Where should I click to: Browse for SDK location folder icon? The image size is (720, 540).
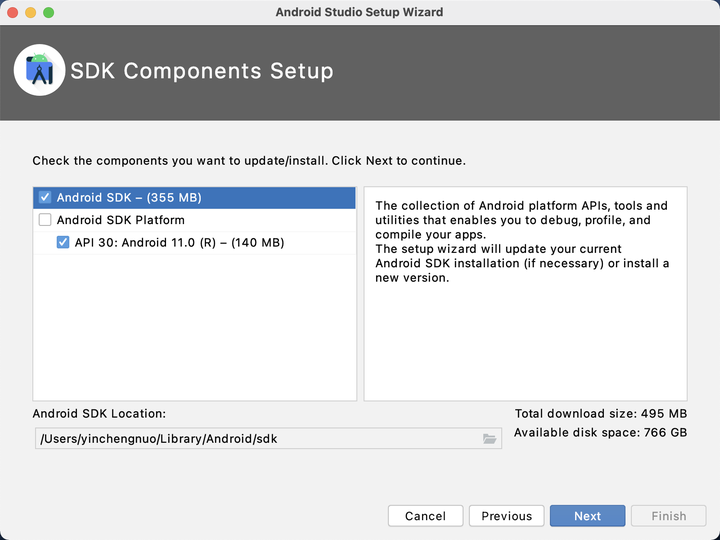coord(489,439)
